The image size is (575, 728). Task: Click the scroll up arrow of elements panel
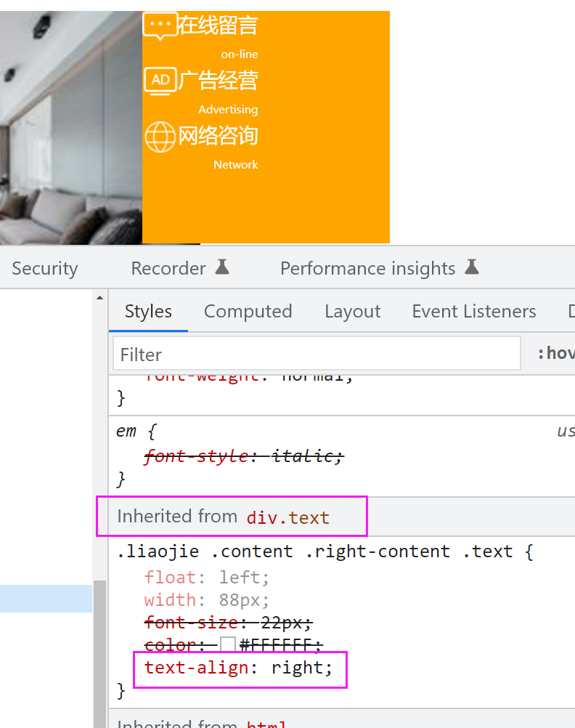99,298
